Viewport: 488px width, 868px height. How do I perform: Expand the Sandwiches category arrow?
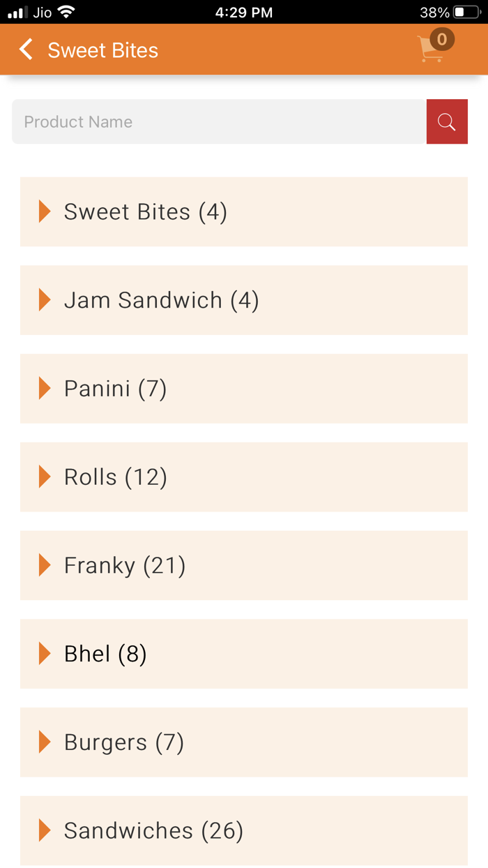click(x=45, y=830)
